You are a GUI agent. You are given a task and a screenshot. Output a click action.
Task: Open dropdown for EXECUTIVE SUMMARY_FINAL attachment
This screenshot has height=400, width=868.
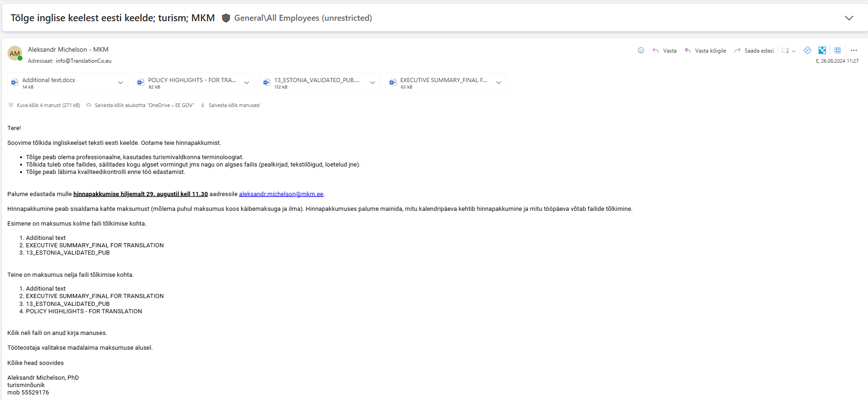[499, 83]
